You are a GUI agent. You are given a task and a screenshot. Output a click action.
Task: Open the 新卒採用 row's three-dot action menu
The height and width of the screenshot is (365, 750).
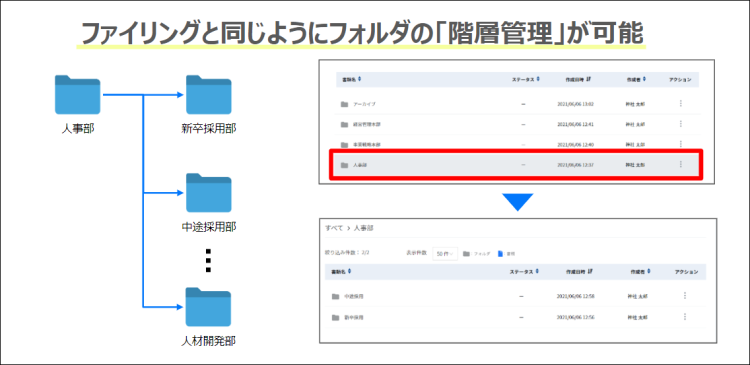(685, 317)
